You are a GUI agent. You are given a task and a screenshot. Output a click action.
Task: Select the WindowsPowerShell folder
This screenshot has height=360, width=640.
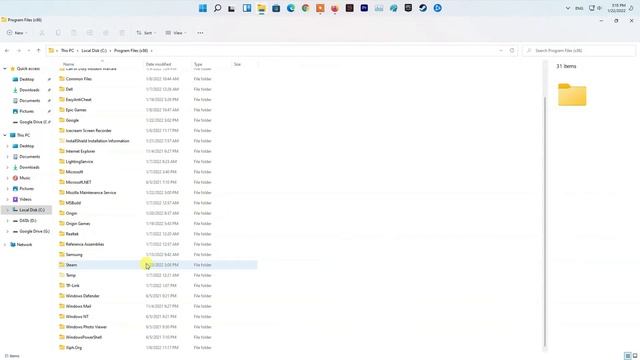tap(84, 337)
